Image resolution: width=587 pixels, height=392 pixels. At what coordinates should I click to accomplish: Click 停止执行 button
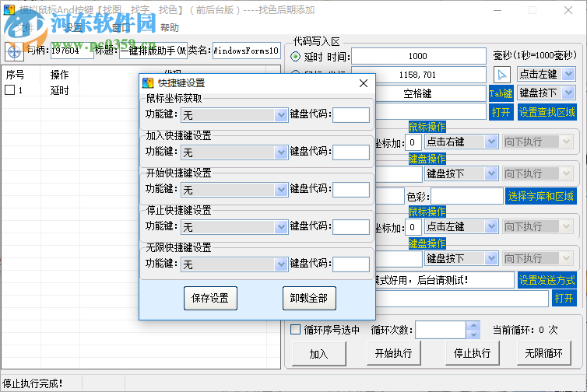coord(472,353)
